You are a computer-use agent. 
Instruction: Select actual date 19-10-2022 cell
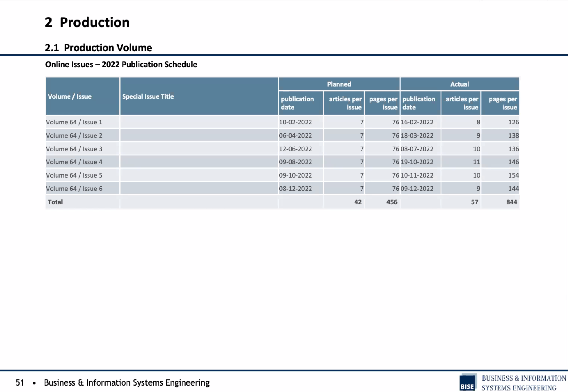pyautogui.click(x=417, y=162)
